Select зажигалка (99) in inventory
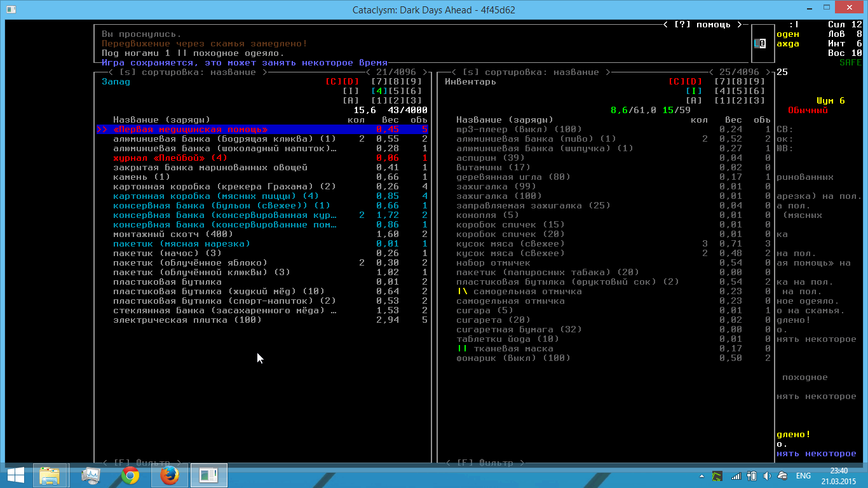This screenshot has width=868, height=488. click(606, 187)
